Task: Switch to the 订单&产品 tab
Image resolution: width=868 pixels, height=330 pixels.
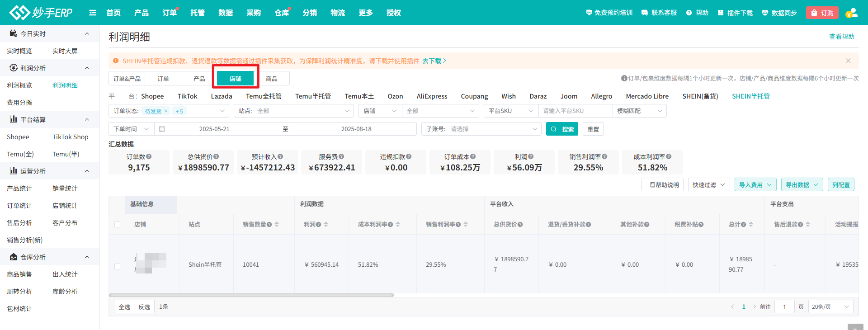Action: point(127,79)
